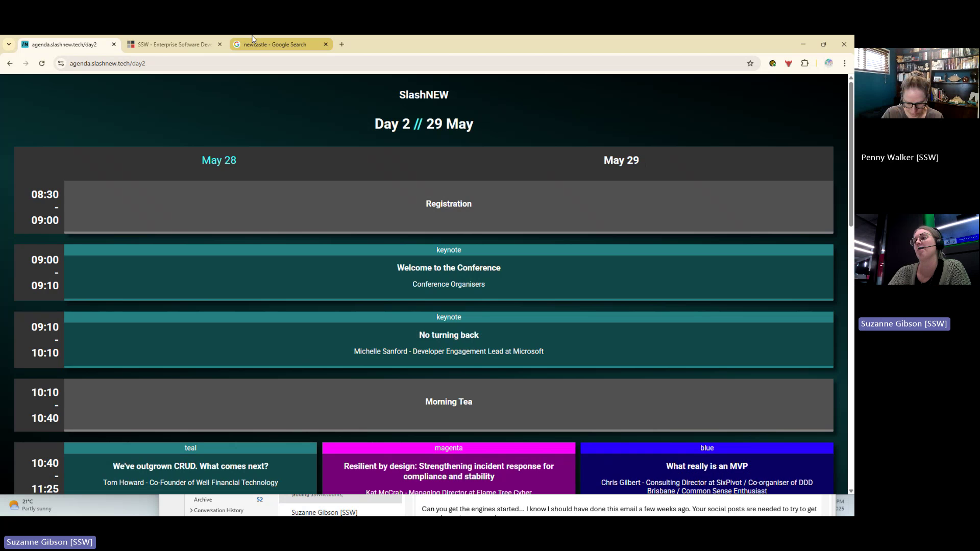The height and width of the screenshot is (551, 980).
Task: Minimize the Chrome window
Action: (x=803, y=44)
